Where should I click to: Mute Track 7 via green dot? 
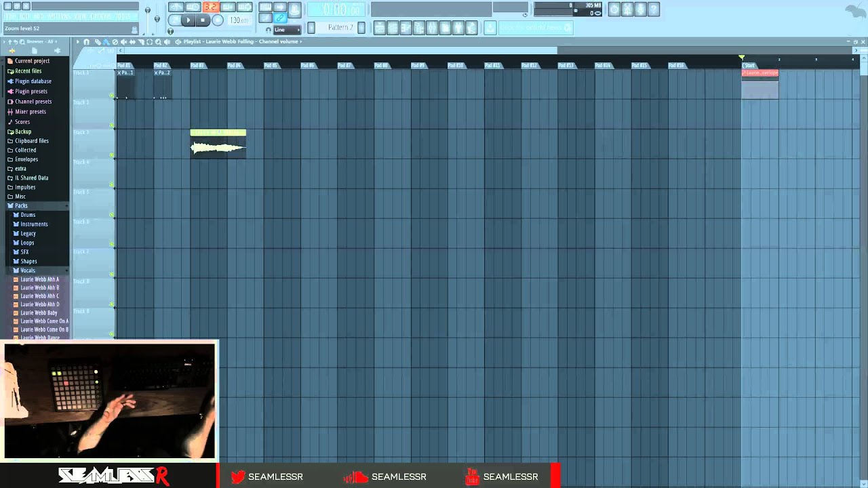click(x=112, y=275)
